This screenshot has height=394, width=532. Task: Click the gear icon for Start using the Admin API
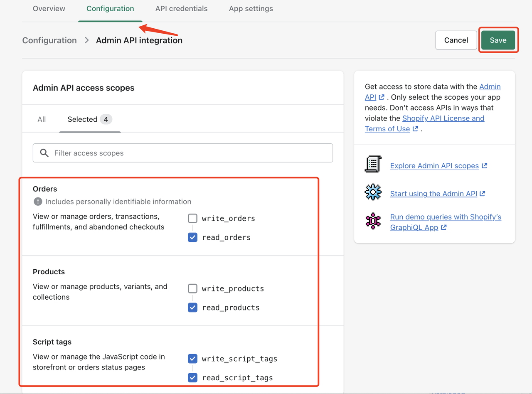373,192
